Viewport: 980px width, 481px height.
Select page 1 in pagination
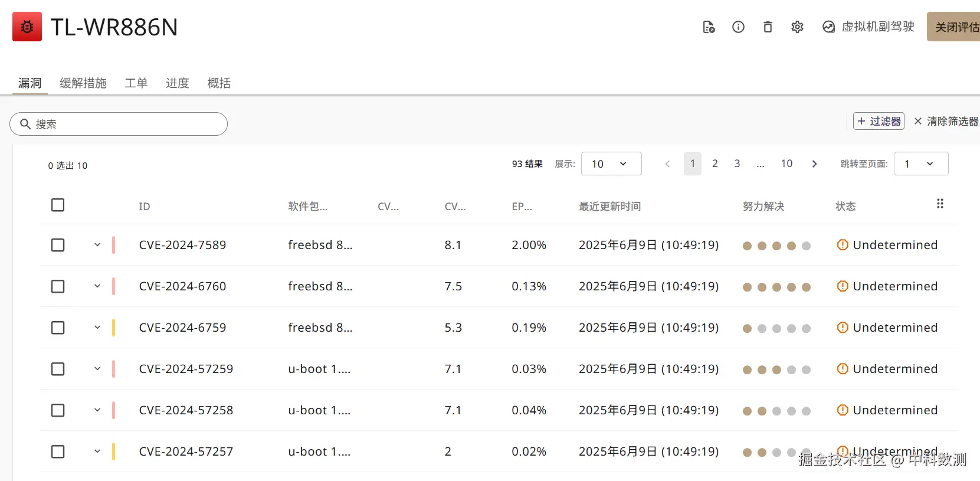tap(693, 163)
